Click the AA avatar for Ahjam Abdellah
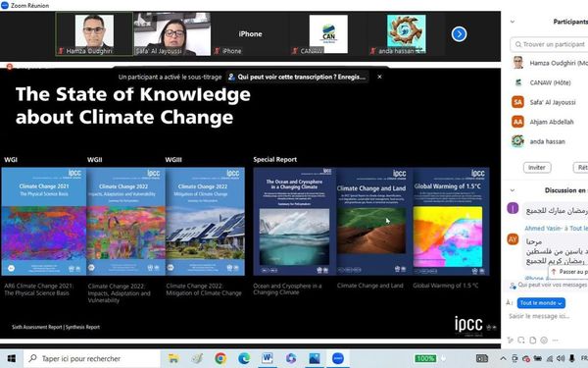588x368 pixels. pyautogui.click(x=517, y=122)
